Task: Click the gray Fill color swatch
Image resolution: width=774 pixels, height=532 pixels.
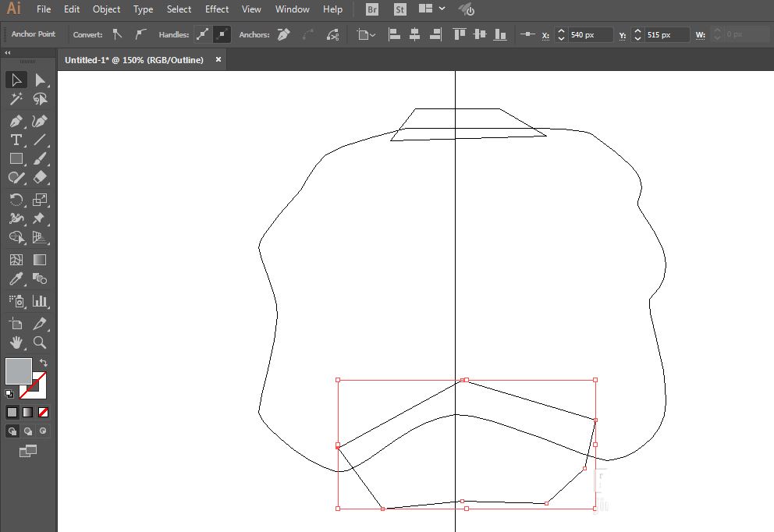Action: point(18,371)
